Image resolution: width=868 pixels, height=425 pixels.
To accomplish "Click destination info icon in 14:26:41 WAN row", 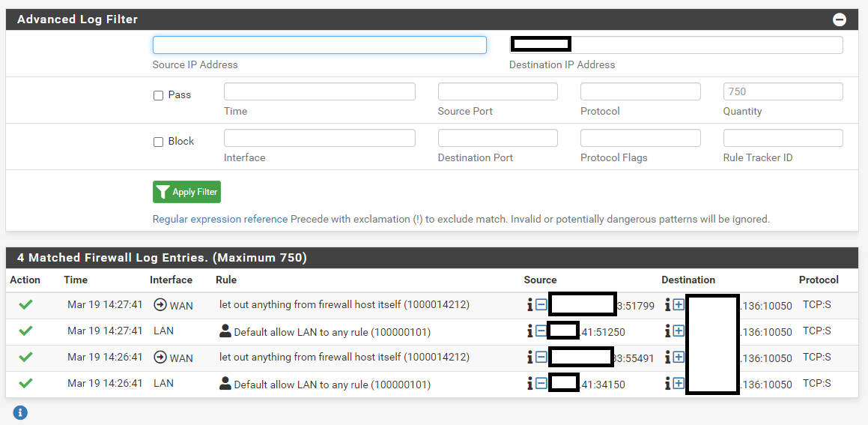I will (667, 358).
